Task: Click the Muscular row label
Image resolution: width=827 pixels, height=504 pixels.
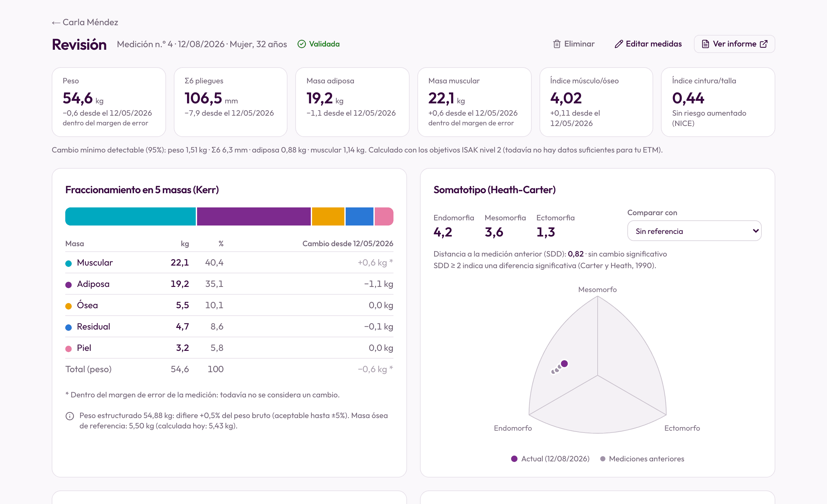Action: (95, 262)
